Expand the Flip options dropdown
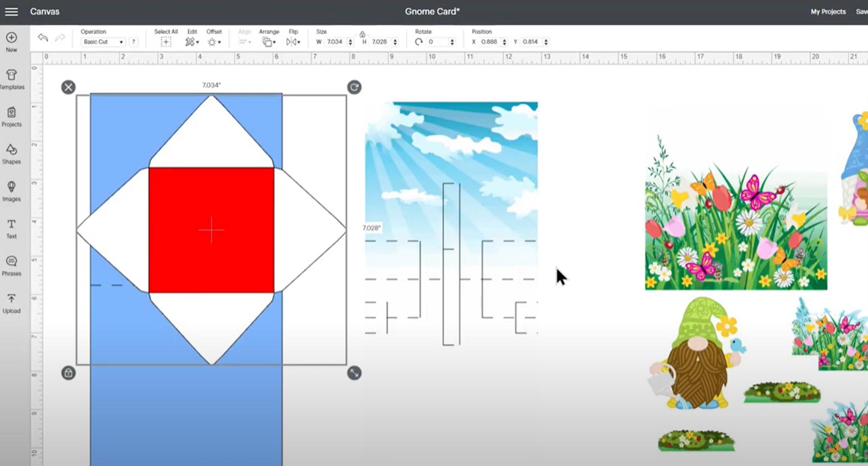868x466 pixels. coord(293,41)
